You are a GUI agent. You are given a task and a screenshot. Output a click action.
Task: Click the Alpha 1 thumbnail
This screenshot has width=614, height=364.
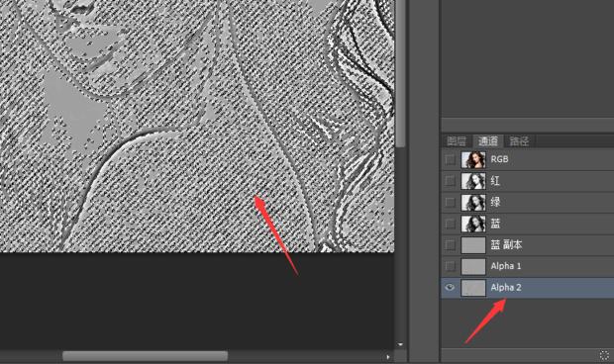(x=473, y=266)
